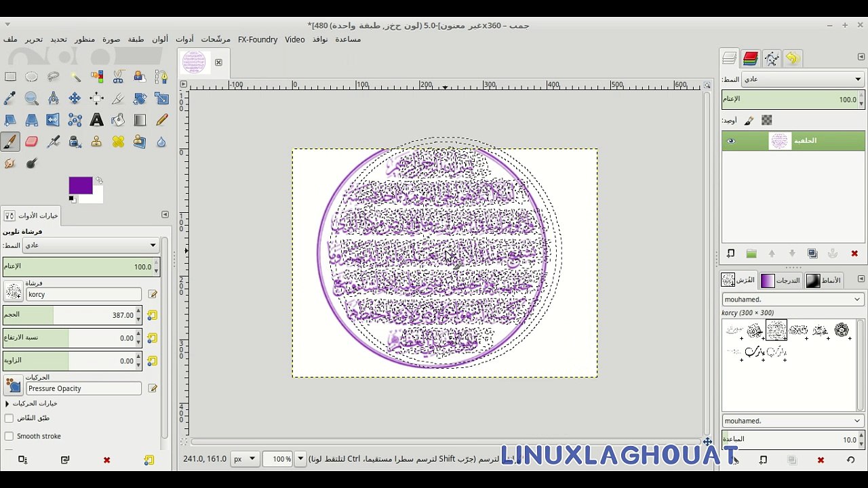Enable the طبّق النقّاض checkbox
The width and height of the screenshot is (868, 488).
click(9, 418)
